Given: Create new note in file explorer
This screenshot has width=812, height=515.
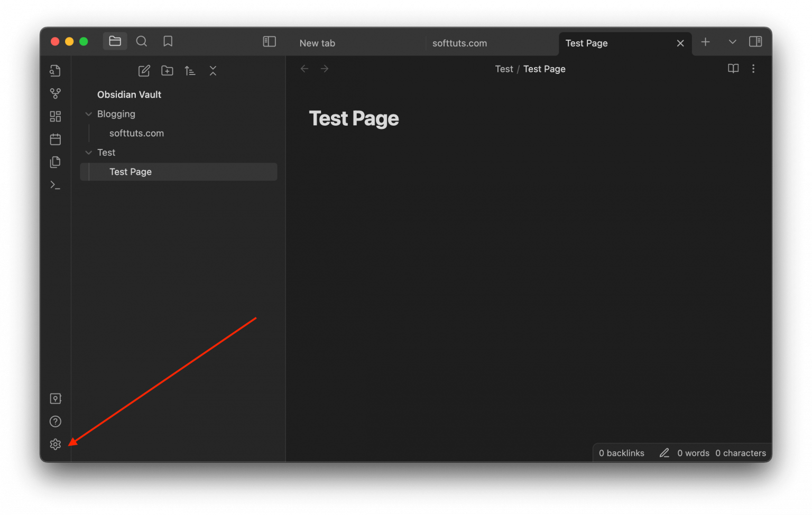Looking at the screenshot, I should coord(144,71).
